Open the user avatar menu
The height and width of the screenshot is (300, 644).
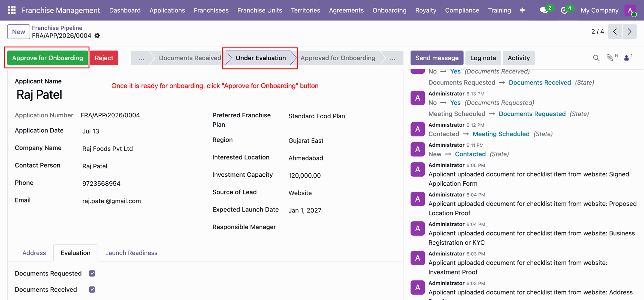631,10
